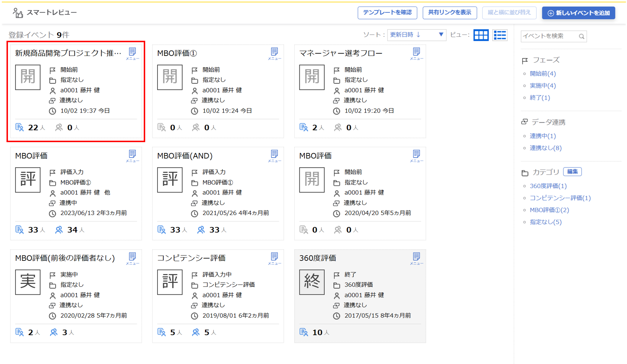The width and height of the screenshot is (627, 364).
Task: Click the カテゴリ 編集 button
Action: point(572,172)
